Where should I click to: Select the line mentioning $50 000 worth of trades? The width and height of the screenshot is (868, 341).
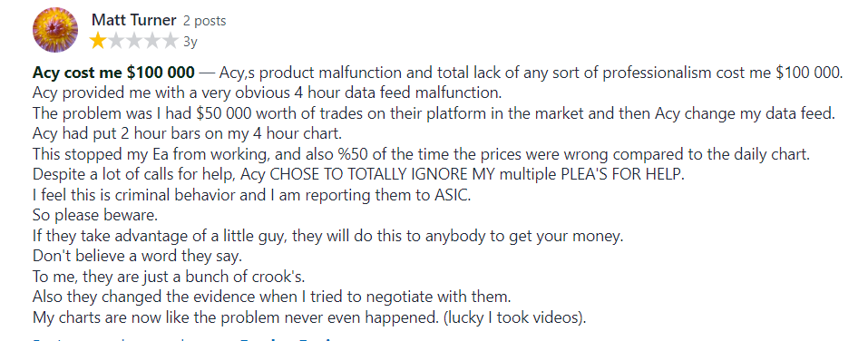(x=434, y=113)
